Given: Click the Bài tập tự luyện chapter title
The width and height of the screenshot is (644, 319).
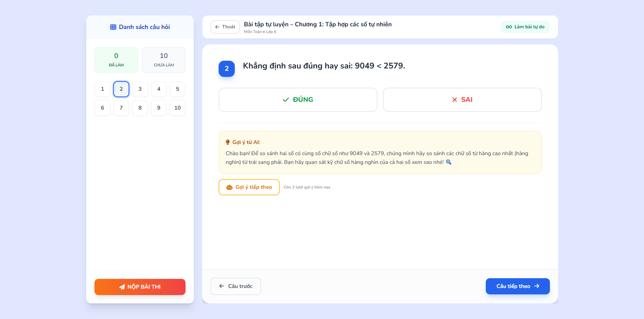Looking at the screenshot, I should (x=318, y=24).
